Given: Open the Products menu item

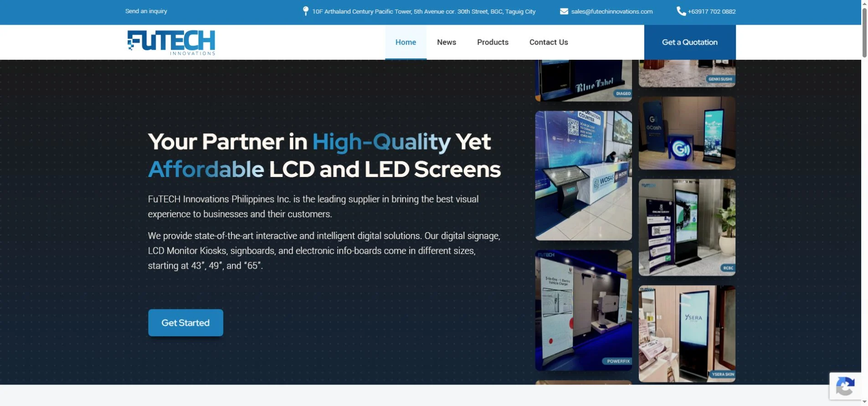Looking at the screenshot, I should click(493, 42).
